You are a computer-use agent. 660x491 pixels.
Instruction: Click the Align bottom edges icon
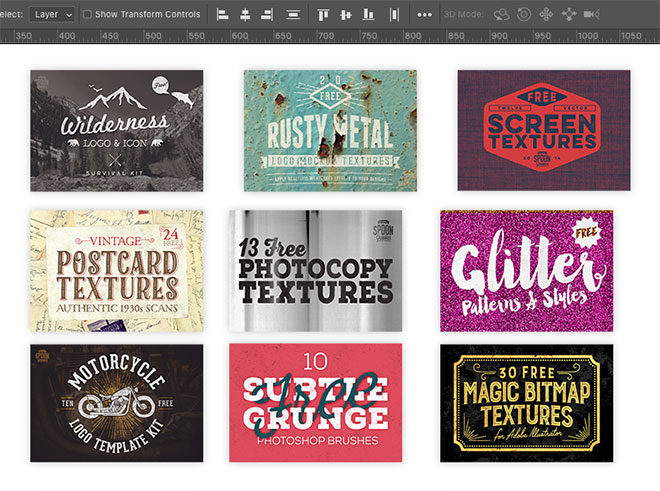tap(369, 14)
